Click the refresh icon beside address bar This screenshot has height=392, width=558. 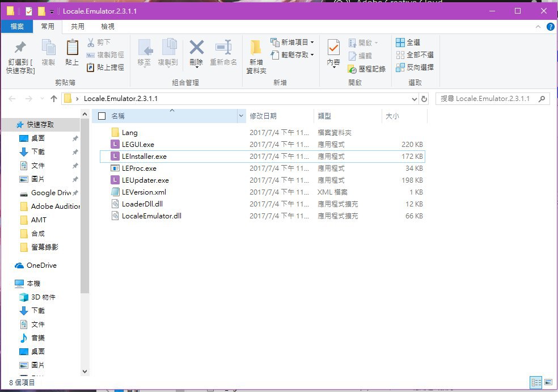(x=424, y=99)
